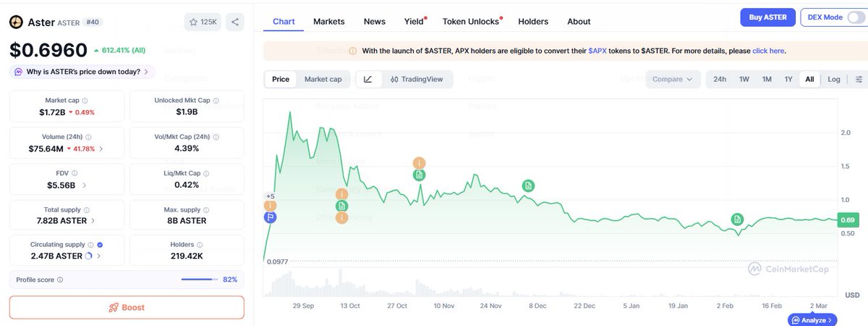Click the 612.41% (All) price change text

[x=120, y=51]
